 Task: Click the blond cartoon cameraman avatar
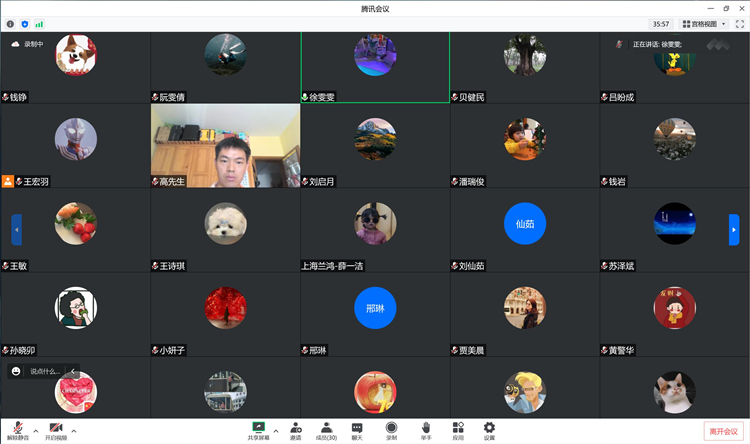(525, 392)
